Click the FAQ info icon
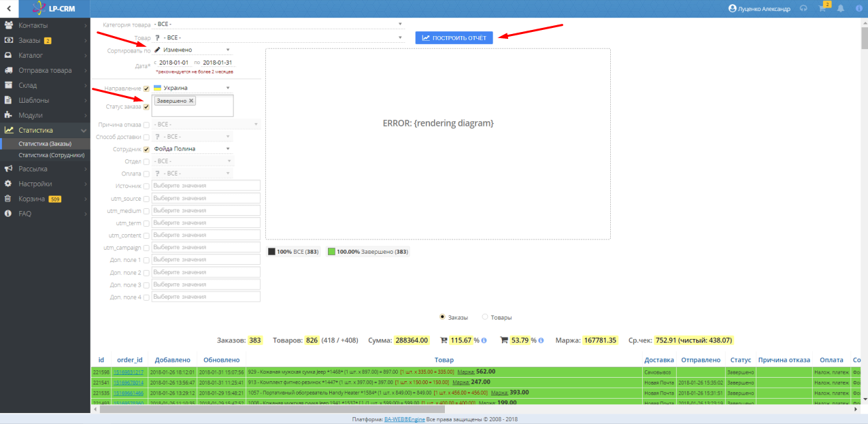This screenshot has height=424, width=868. click(9, 214)
